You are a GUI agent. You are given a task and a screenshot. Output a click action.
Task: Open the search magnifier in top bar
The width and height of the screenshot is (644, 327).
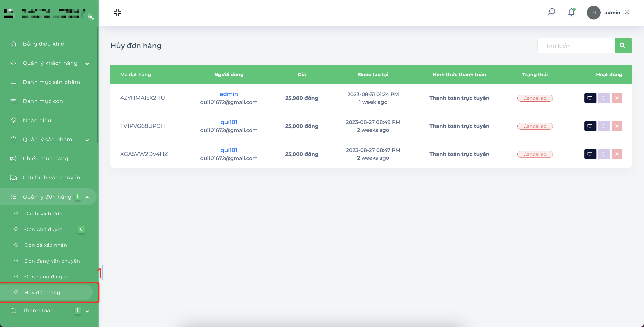[551, 12]
